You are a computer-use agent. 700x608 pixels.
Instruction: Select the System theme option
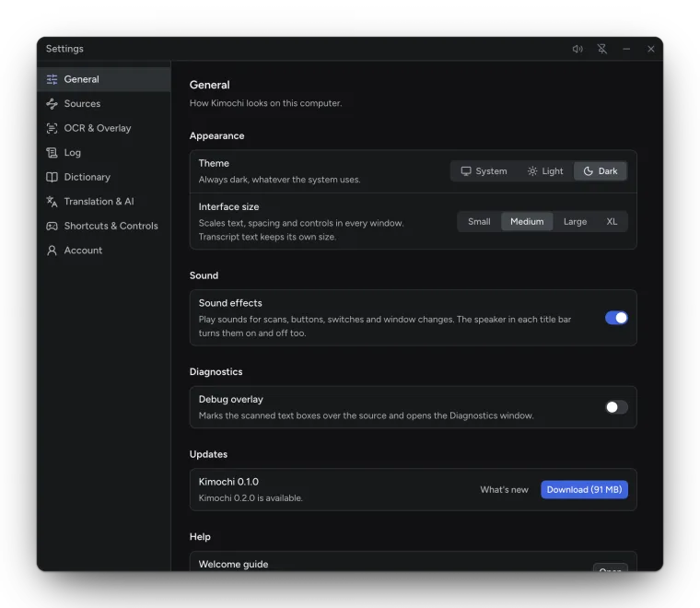coord(484,171)
